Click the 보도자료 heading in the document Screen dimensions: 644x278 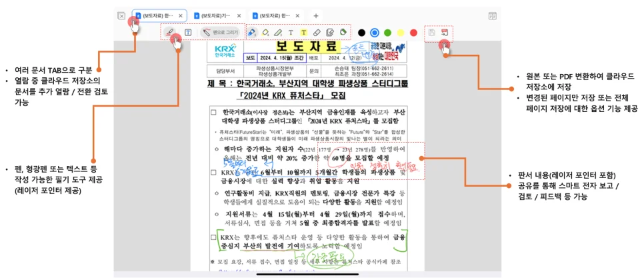[307, 46]
